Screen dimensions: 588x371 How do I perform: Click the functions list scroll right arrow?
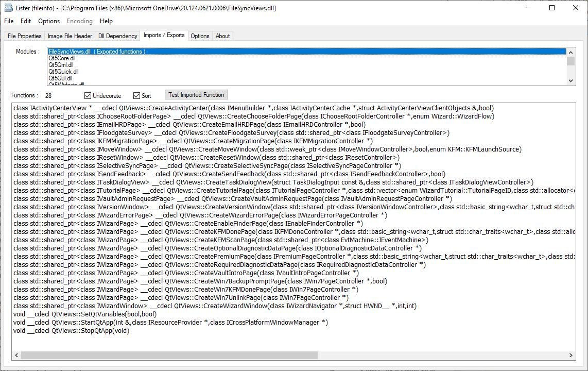pos(570,355)
